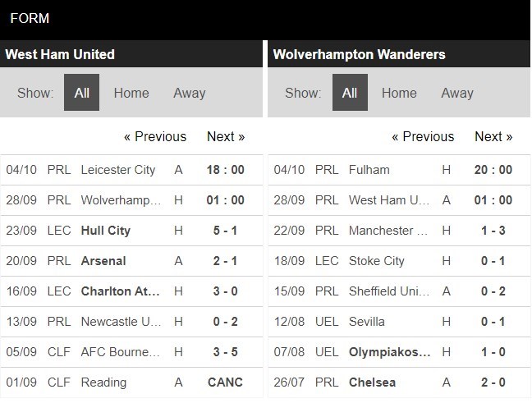This screenshot has height=403, width=532.
Task: Switch Wolverhampton form to Away matches
Action: (x=457, y=93)
